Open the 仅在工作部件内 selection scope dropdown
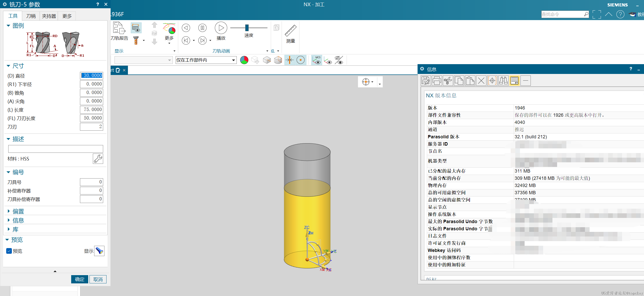This screenshot has width=644, height=296. (206, 60)
